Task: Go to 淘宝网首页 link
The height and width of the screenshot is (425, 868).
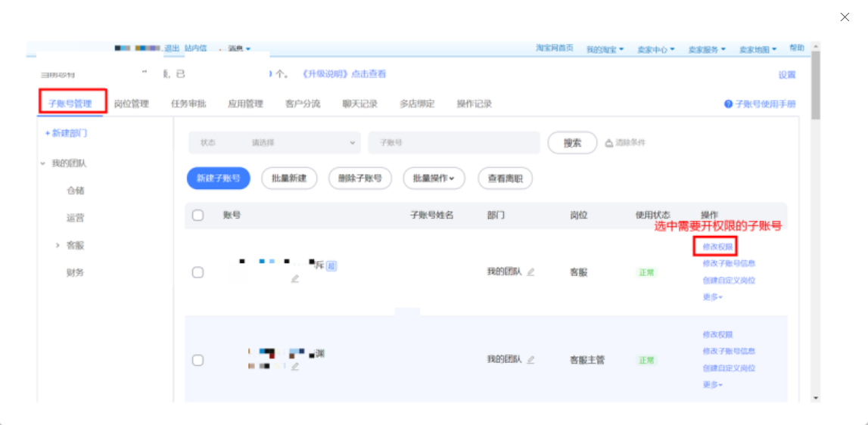Action: [554, 48]
